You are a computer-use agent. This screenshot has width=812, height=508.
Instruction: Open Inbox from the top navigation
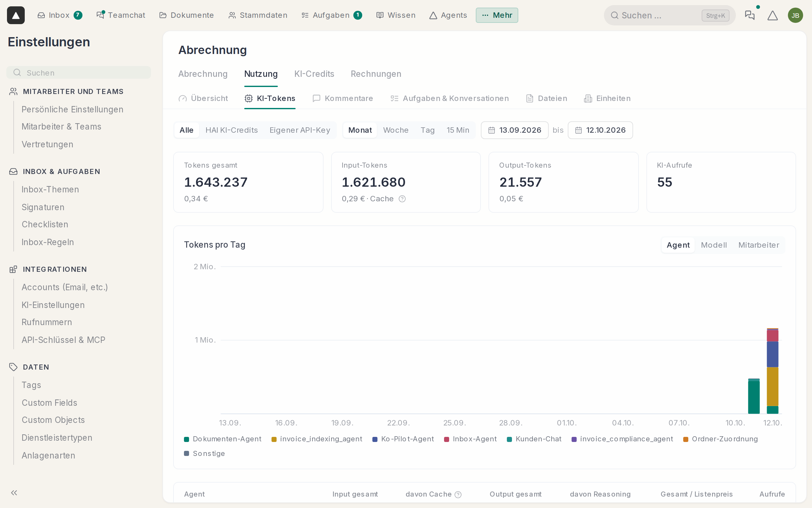(x=60, y=15)
